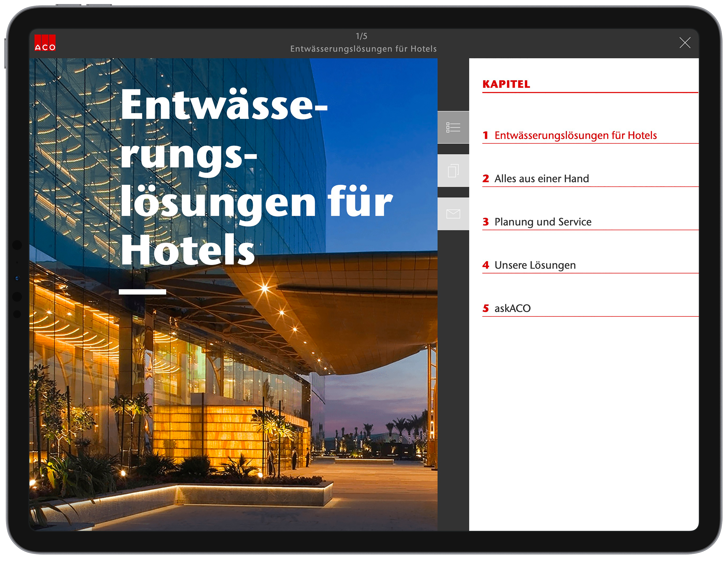Click red chapter number 2
This screenshot has width=728, height=561.
click(x=486, y=179)
